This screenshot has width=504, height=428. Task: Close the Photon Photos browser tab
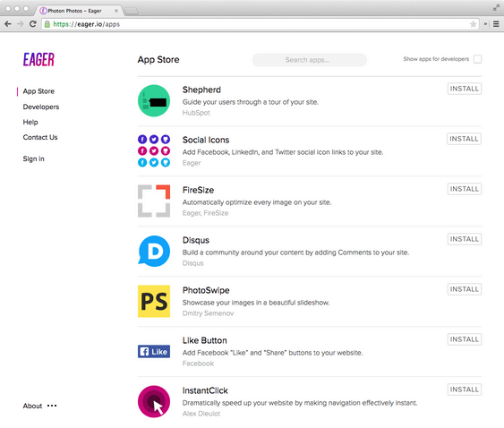click(116, 11)
